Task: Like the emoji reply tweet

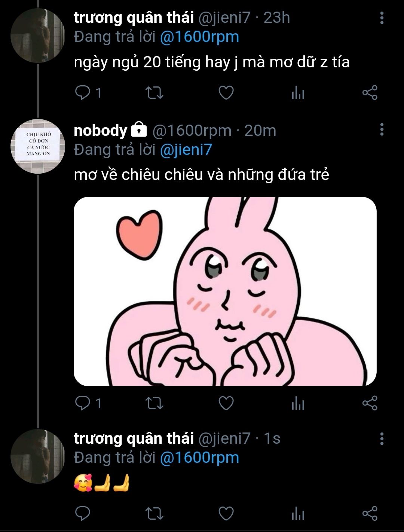Action: click(226, 514)
